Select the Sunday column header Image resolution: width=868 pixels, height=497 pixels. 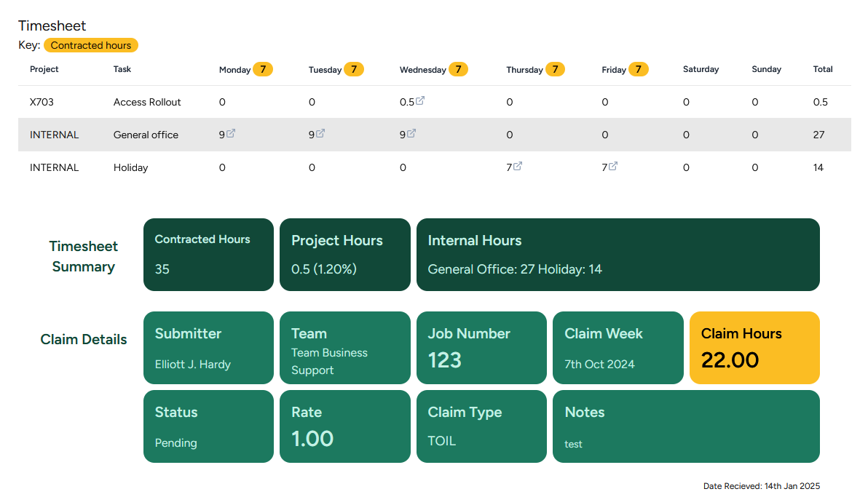(767, 69)
